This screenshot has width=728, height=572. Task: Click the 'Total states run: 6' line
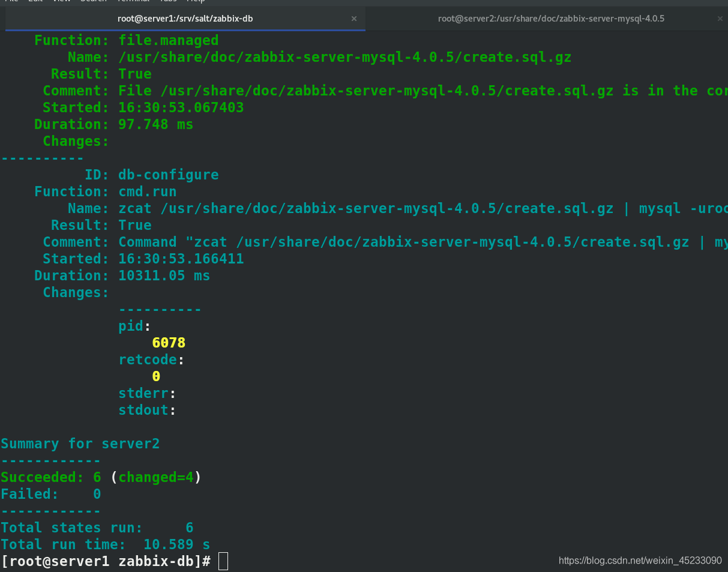pos(97,528)
